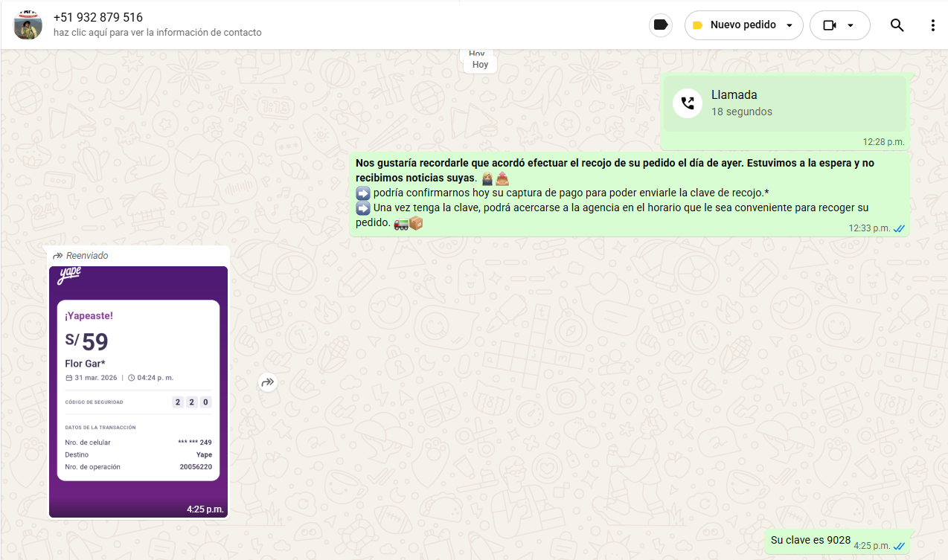Click the yellow tag in Nuevo pedido
Screen dimensions: 948x560
tap(697, 25)
